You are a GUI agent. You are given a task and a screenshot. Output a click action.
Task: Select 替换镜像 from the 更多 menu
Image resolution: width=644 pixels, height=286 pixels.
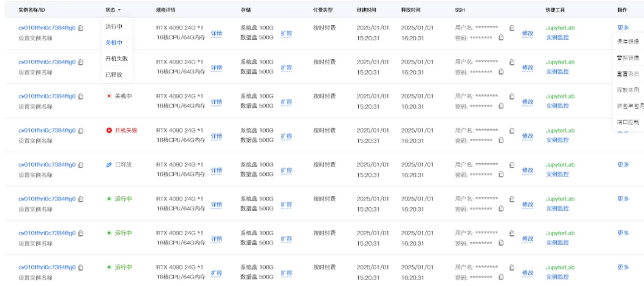628,57
